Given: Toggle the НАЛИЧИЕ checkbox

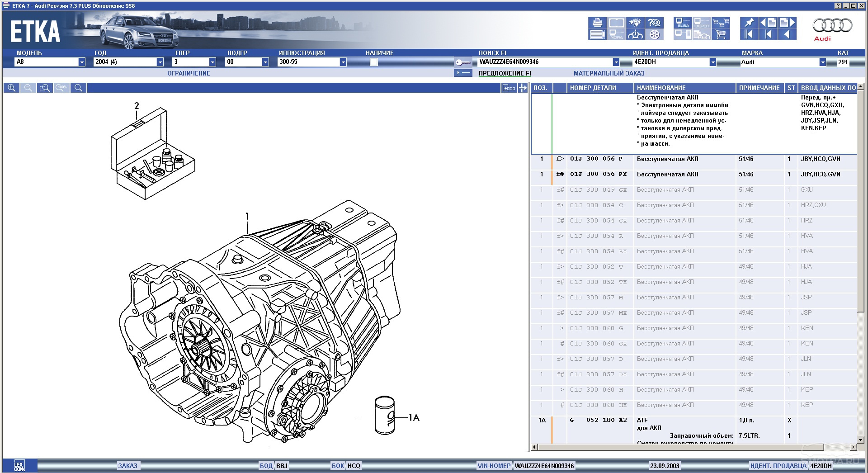Looking at the screenshot, I should coord(373,62).
